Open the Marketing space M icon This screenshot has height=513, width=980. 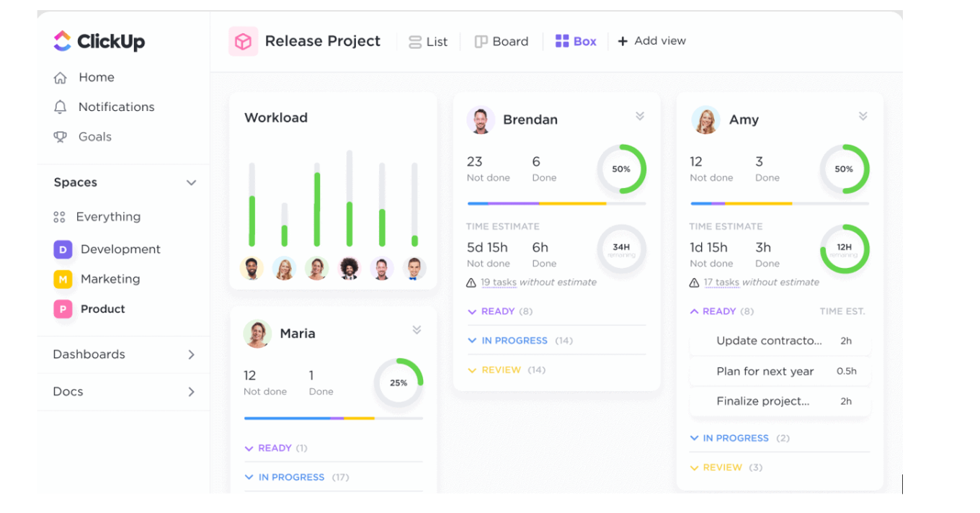63,279
